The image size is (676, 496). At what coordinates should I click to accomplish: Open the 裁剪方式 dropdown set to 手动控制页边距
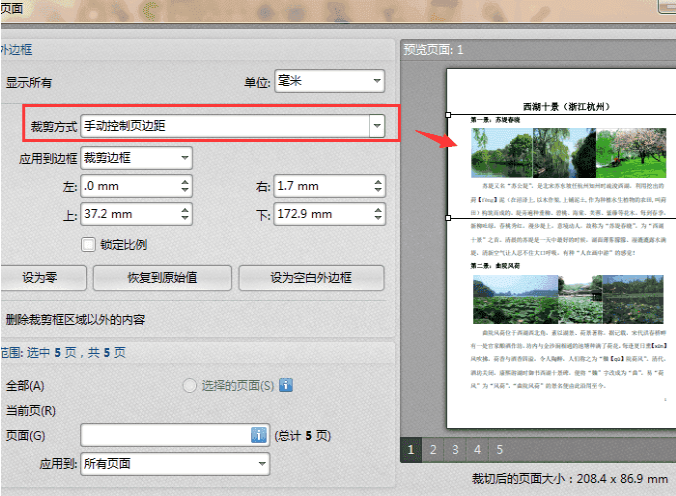[232, 126]
